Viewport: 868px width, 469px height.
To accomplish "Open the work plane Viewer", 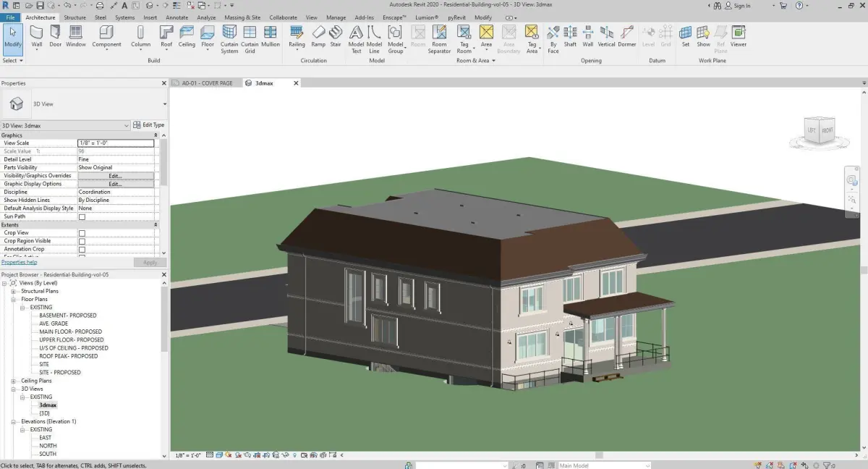I will (x=738, y=36).
